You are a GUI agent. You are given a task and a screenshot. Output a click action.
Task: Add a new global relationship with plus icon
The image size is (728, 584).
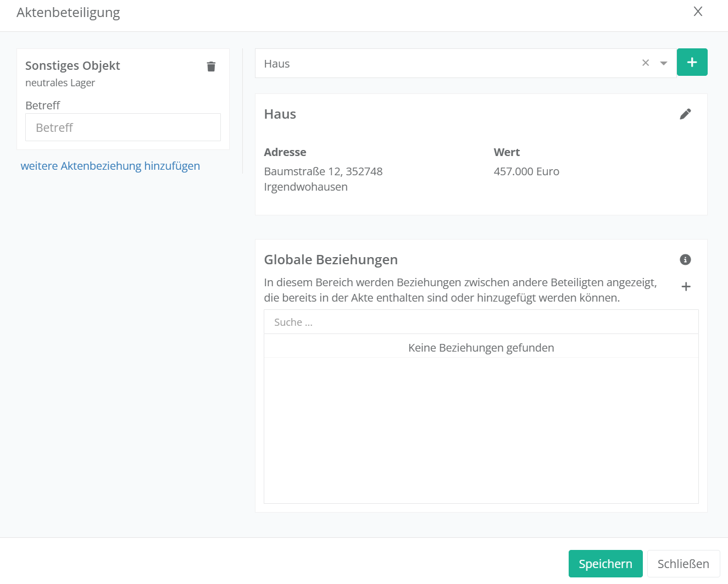point(686,287)
